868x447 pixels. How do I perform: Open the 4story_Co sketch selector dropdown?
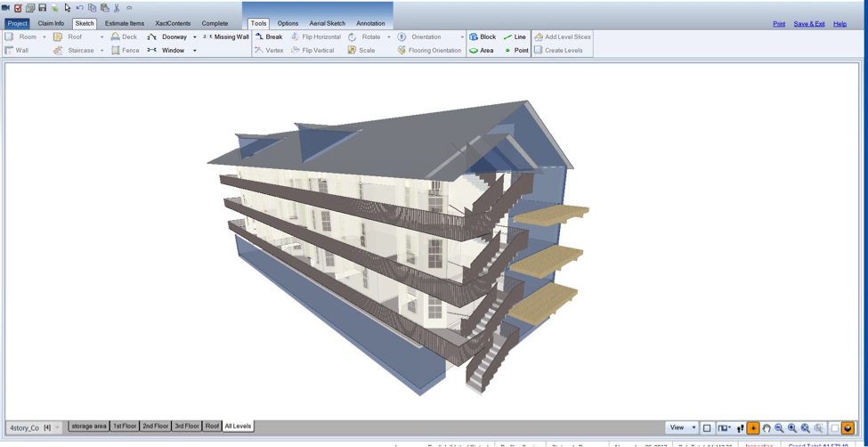57,427
